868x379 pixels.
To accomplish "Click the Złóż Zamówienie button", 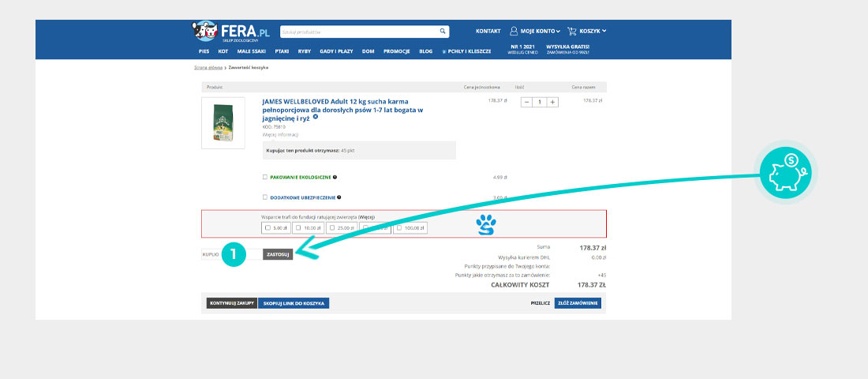I will (578, 303).
